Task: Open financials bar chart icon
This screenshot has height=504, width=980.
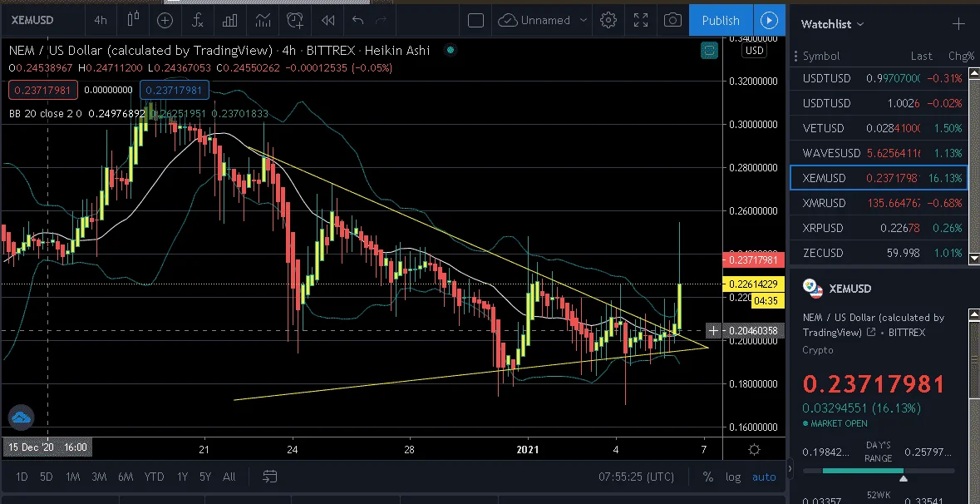Action: tap(230, 20)
